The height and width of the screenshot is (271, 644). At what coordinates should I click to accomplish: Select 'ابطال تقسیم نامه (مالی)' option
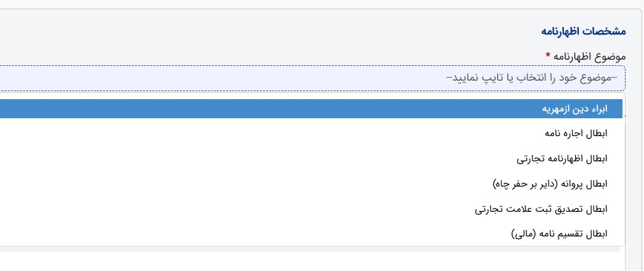311,234
